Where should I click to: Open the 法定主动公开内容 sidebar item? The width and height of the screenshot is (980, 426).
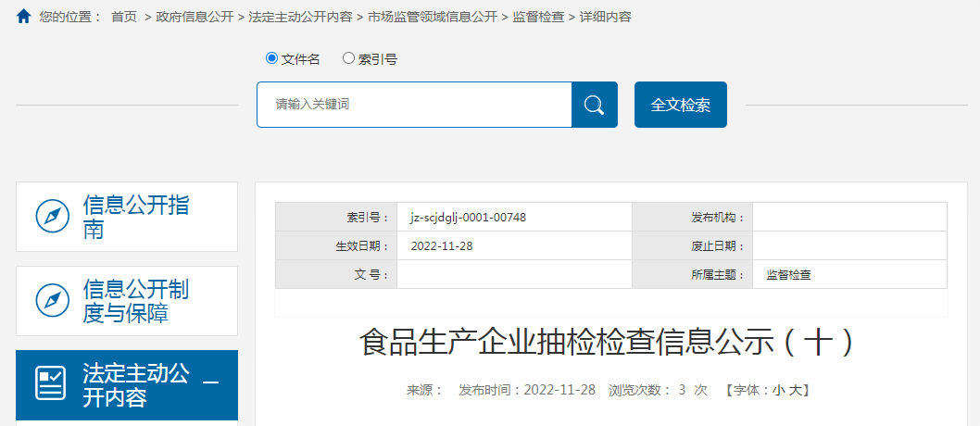[x=127, y=385]
